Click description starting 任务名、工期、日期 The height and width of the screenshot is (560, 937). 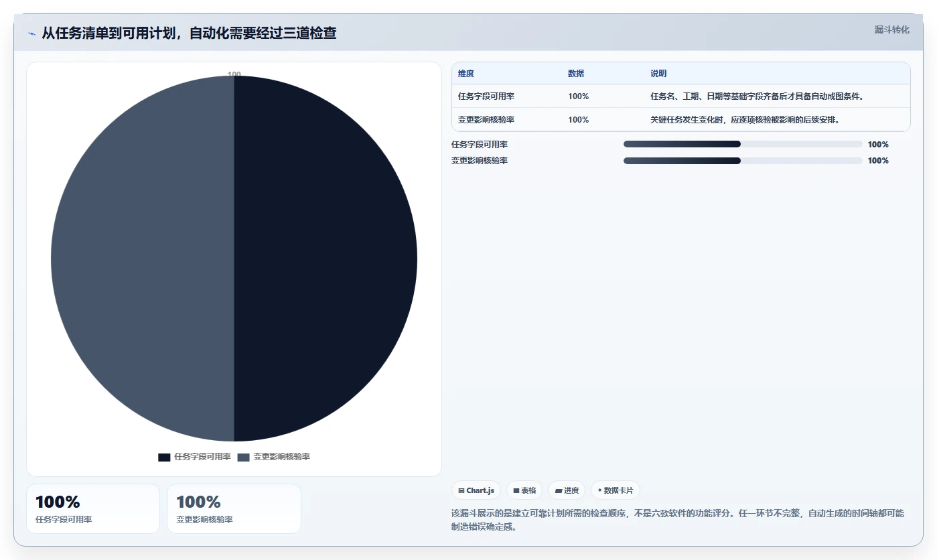[x=757, y=96]
